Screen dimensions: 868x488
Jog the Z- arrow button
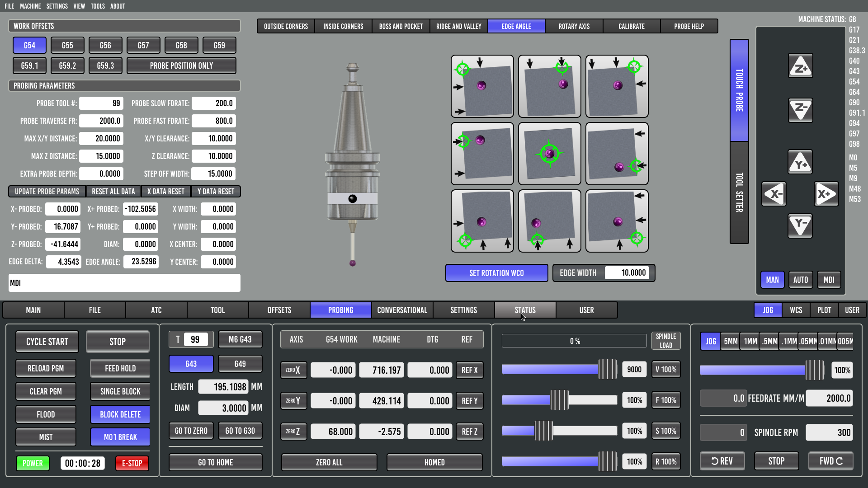tap(800, 110)
